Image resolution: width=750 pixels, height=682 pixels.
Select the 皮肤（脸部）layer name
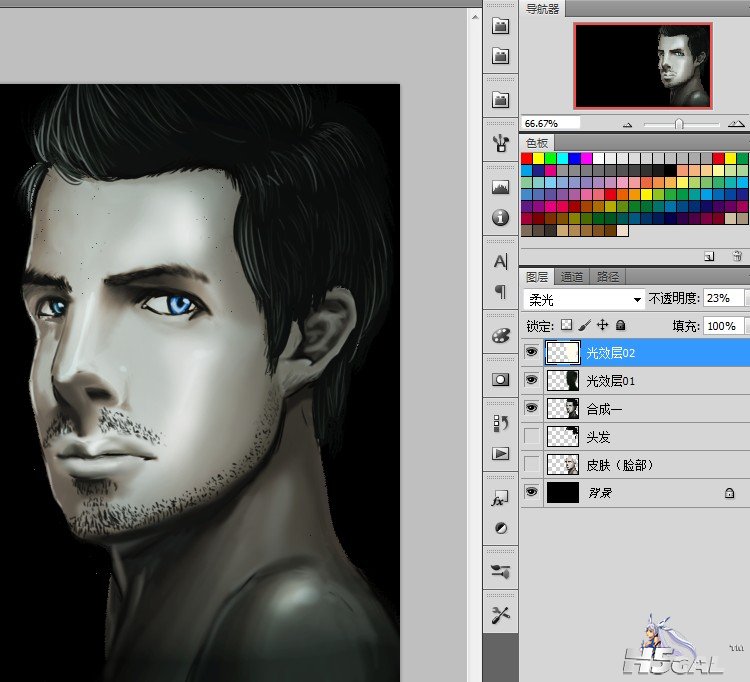620,465
